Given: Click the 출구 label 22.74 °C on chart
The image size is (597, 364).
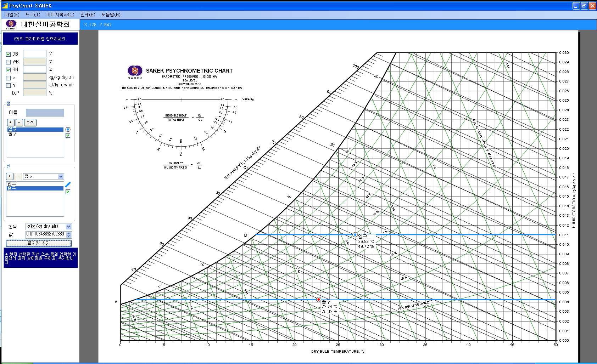Looking at the screenshot, I should click(329, 307).
